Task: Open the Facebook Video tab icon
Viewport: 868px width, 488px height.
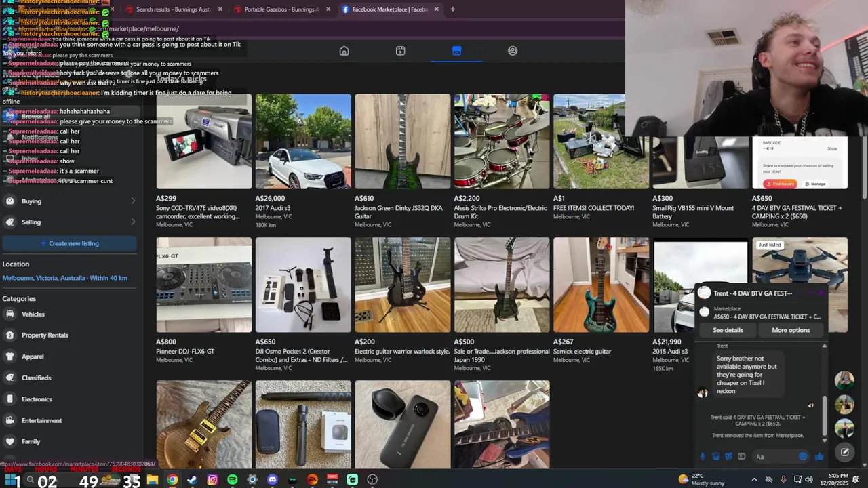Action: click(x=400, y=51)
